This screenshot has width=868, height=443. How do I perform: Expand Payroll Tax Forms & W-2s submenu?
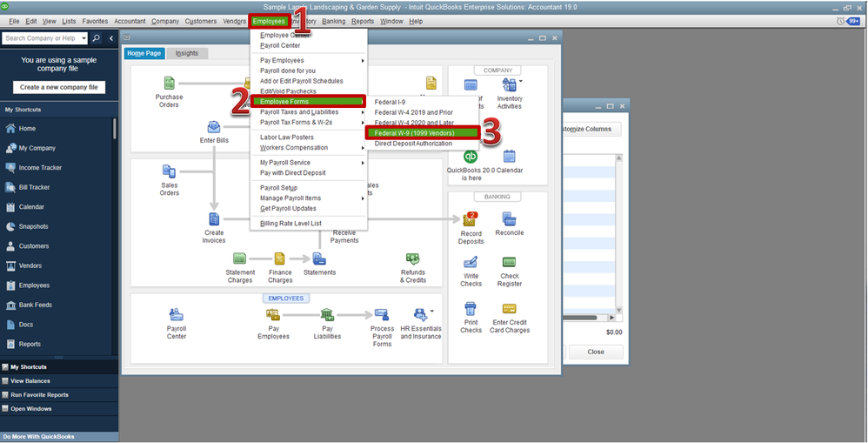364,123
